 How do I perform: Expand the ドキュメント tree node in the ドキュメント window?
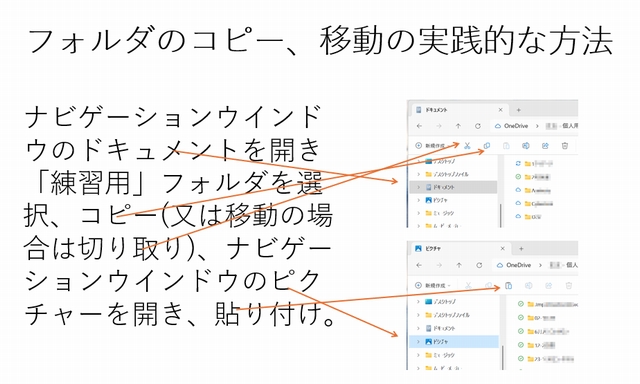coord(418,187)
